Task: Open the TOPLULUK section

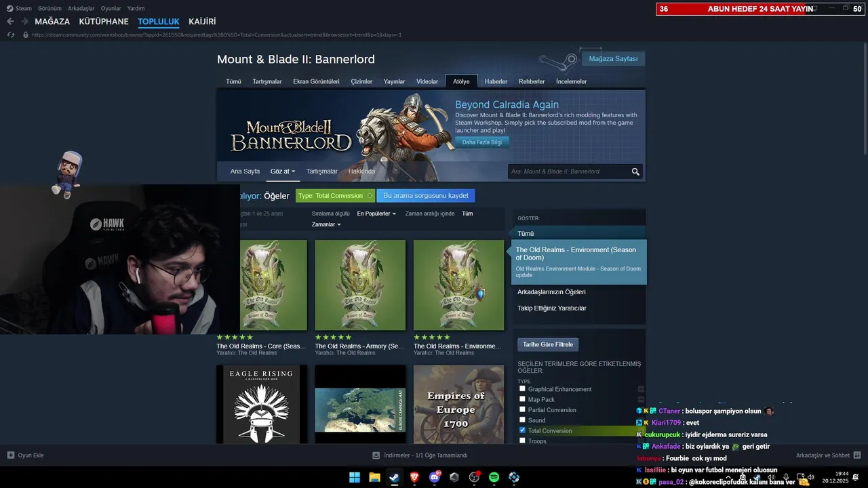Action: point(159,22)
